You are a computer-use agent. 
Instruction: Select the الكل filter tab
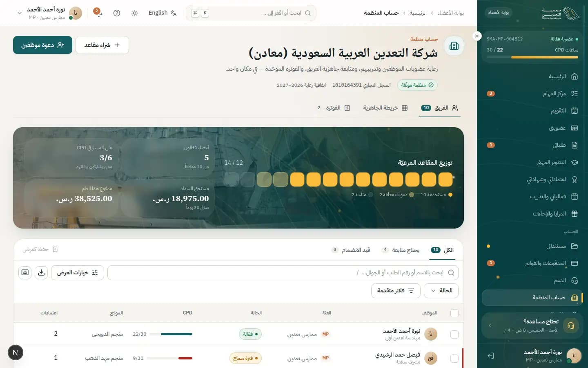[x=442, y=250]
